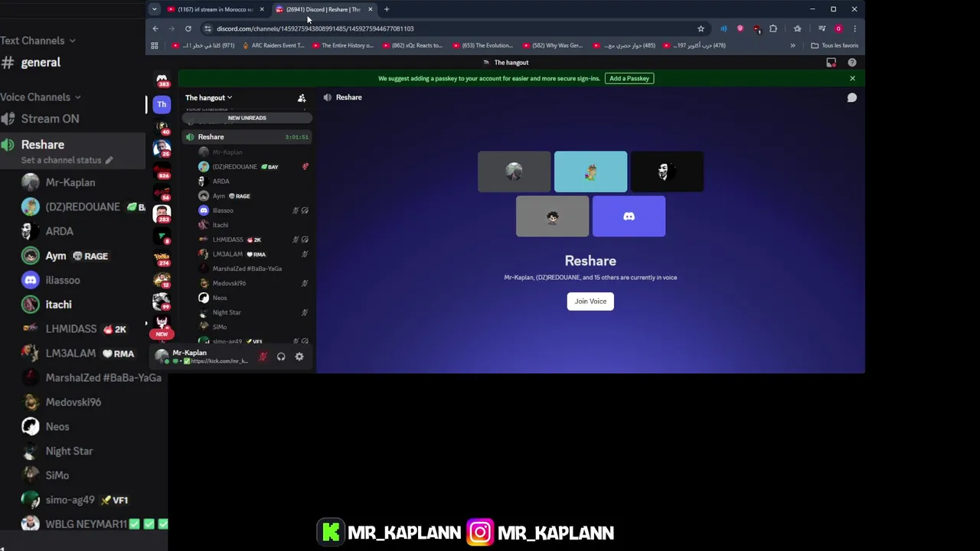
Task: Click the Discord logo participant tile
Action: (629, 217)
